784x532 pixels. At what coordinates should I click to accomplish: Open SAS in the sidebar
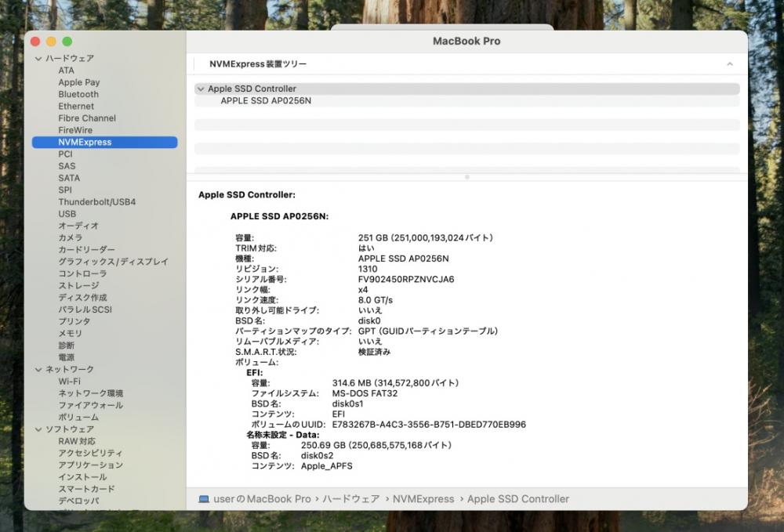(x=67, y=166)
